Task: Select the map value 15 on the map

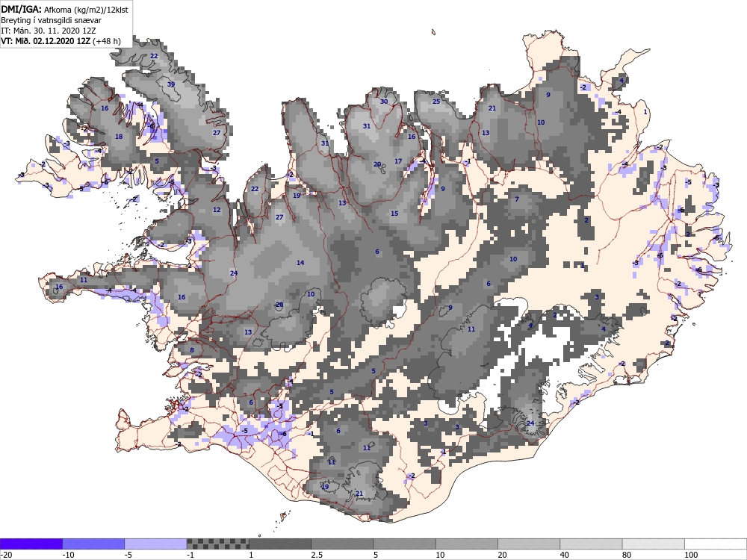Action: point(394,214)
